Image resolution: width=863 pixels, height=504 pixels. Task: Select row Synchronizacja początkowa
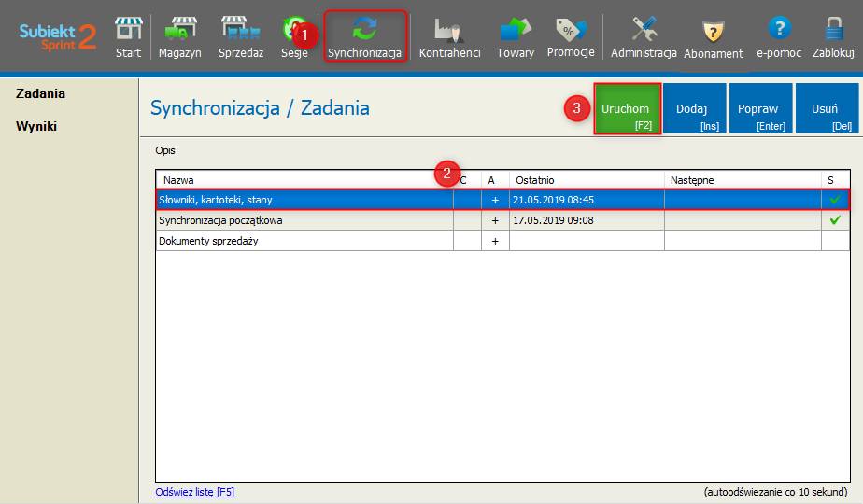point(502,220)
